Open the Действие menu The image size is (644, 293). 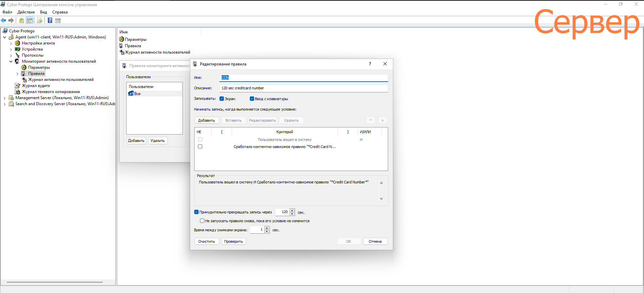tap(26, 12)
